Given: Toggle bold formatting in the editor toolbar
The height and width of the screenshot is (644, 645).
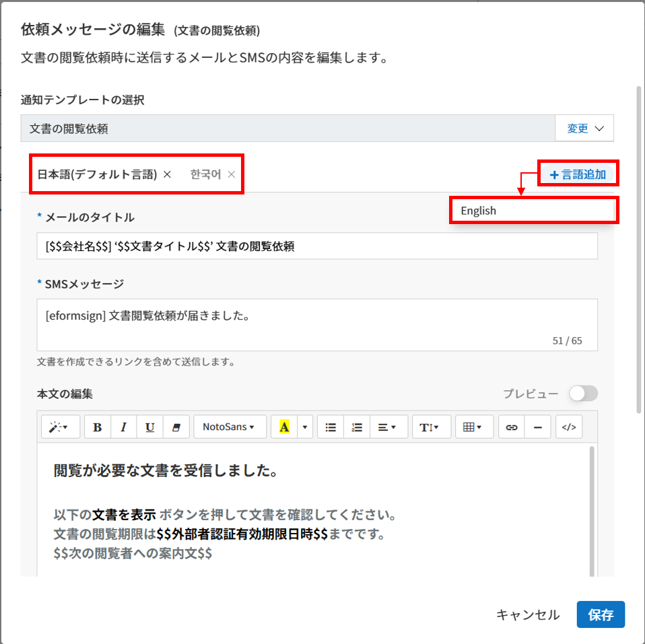Looking at the screenshot, I should (98, 427).
